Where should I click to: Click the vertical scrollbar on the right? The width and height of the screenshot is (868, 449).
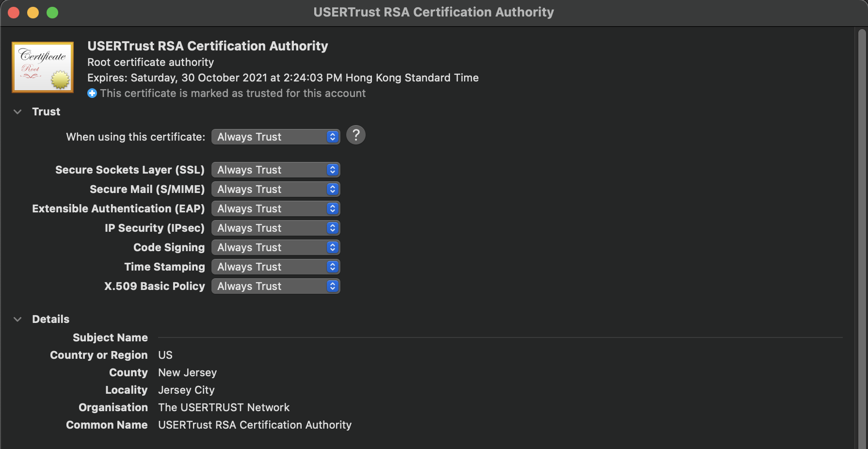coord(862,238)
